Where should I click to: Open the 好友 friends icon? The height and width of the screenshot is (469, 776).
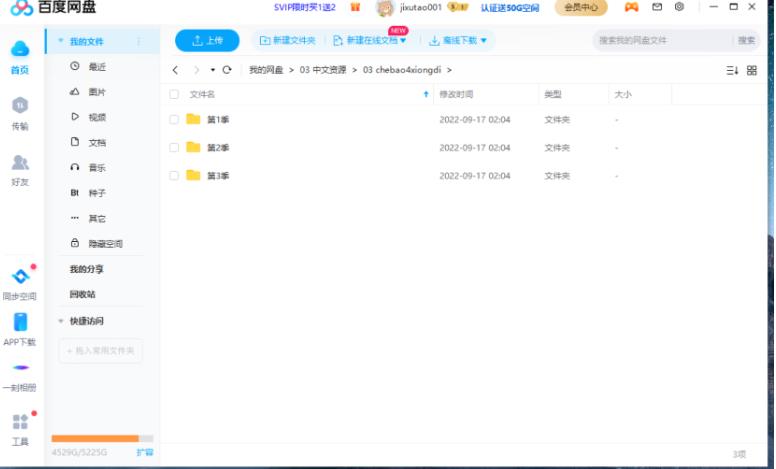point(20,162)
